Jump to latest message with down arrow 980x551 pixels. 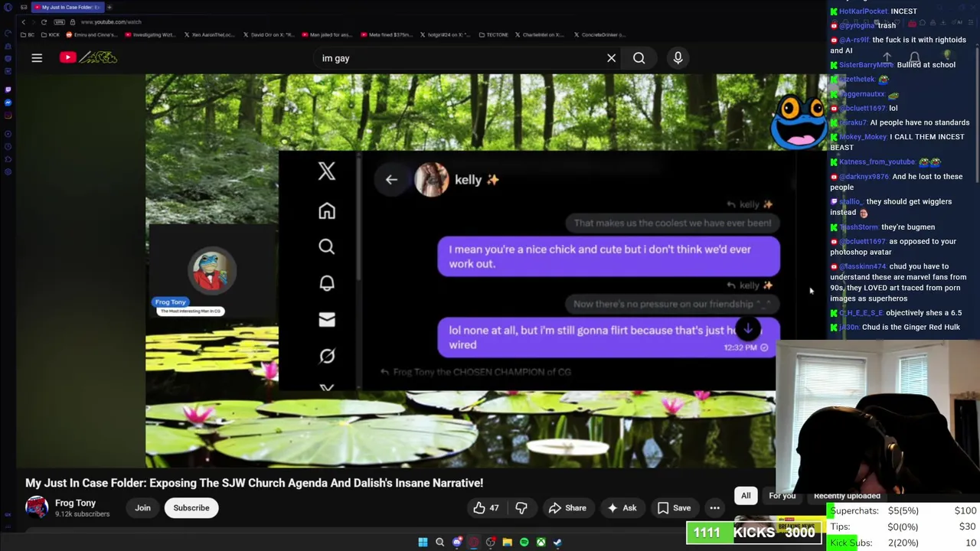click(x=748, y=329)
